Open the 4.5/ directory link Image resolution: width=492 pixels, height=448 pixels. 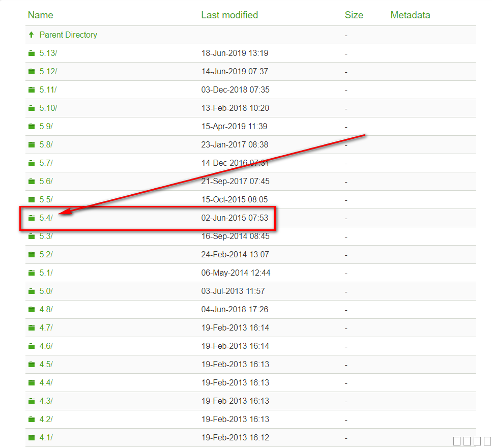[x=46, y=365]
